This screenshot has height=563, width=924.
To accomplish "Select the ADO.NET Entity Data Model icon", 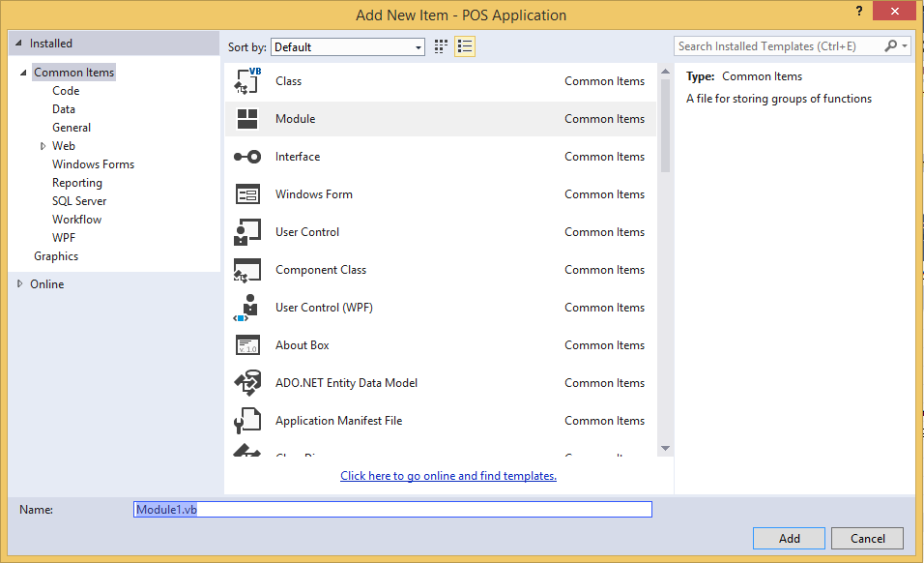I will tap(247, 383).
